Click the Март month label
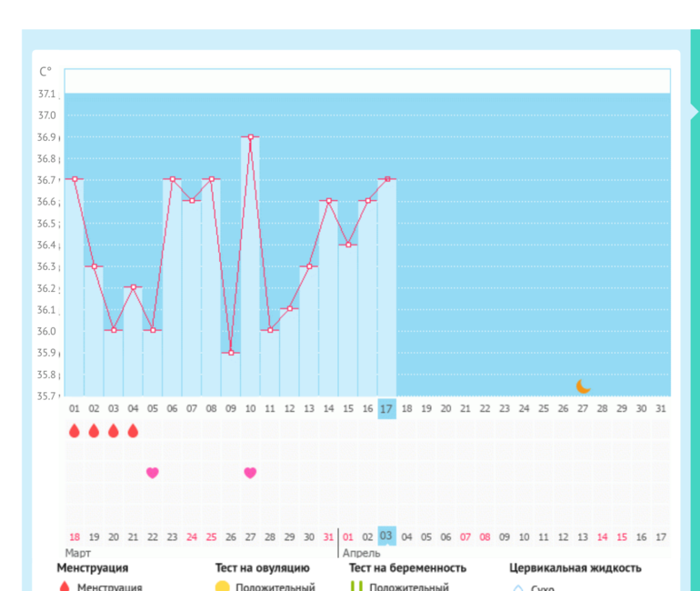 click(77, 553)
